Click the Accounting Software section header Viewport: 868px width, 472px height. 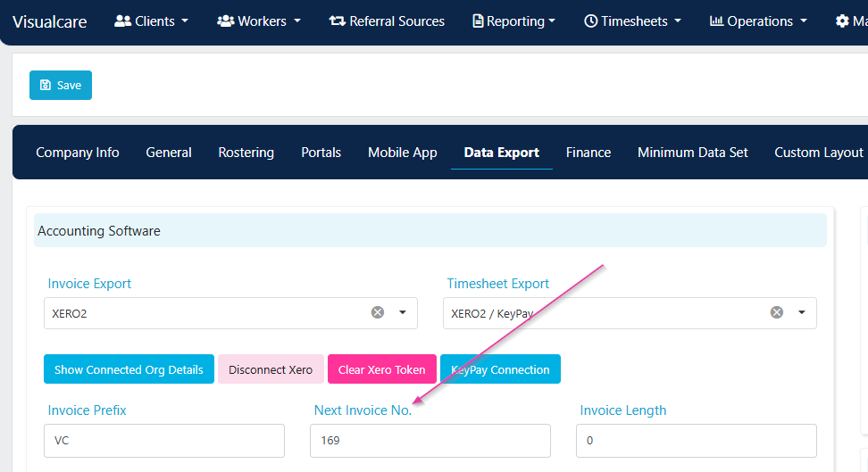430,231
